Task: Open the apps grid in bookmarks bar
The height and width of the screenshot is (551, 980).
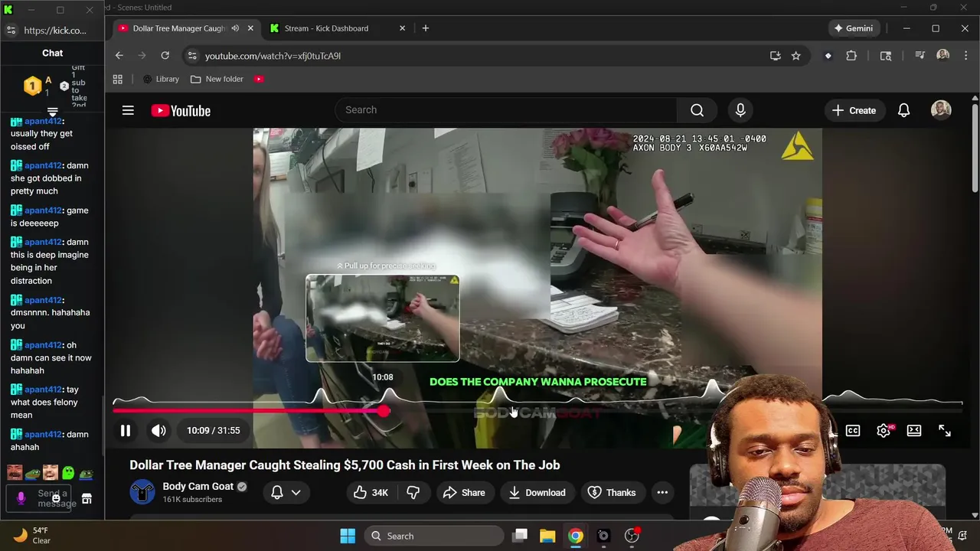Action: point(118,79)
